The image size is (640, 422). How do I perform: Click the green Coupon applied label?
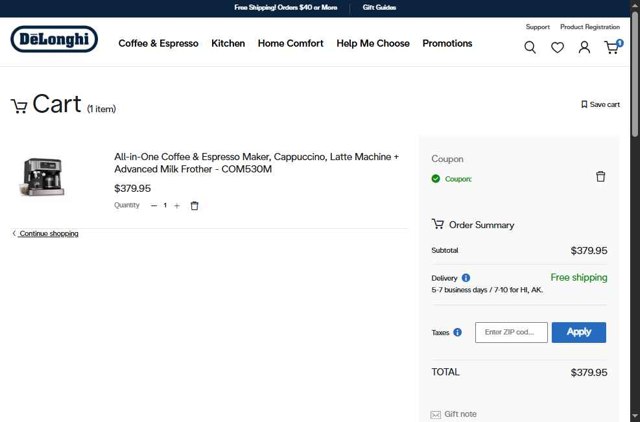pyautogui.click(x=458, y=179)
